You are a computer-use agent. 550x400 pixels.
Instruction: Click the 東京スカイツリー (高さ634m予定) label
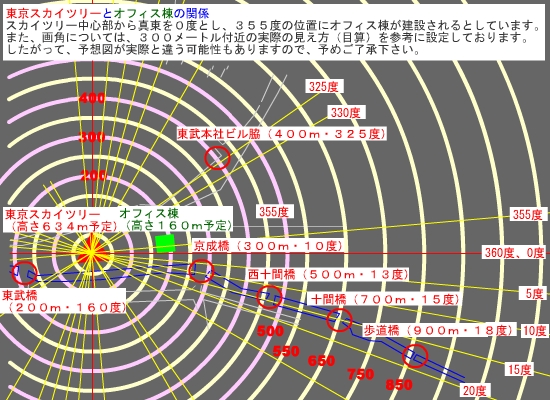pyautogui.click(x=60, y=220)
